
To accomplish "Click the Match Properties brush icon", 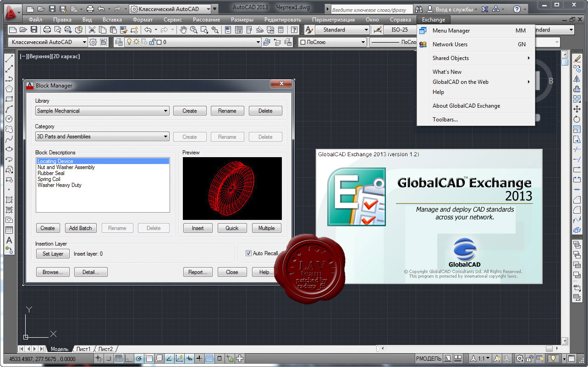I will pyautogui.click(x=124, y=30).
